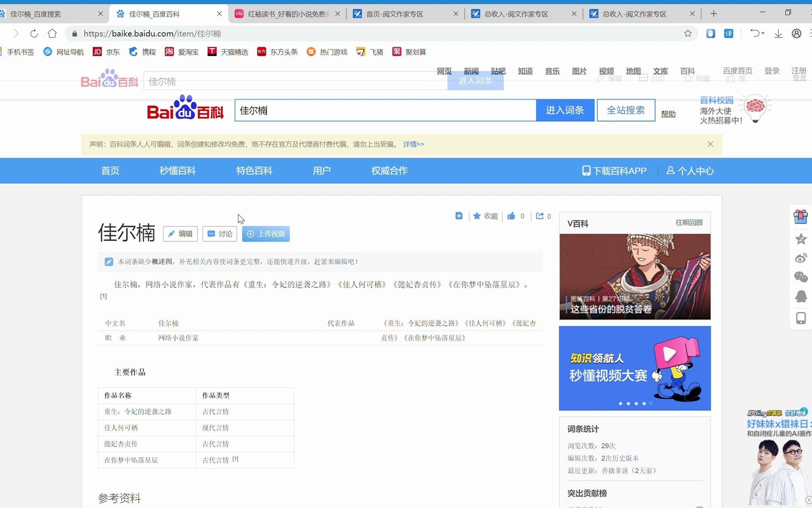Select the 音乐 link in the top menu
Image resolution: width=812 pixels, height=508 pixels.
tap(552, 71)
